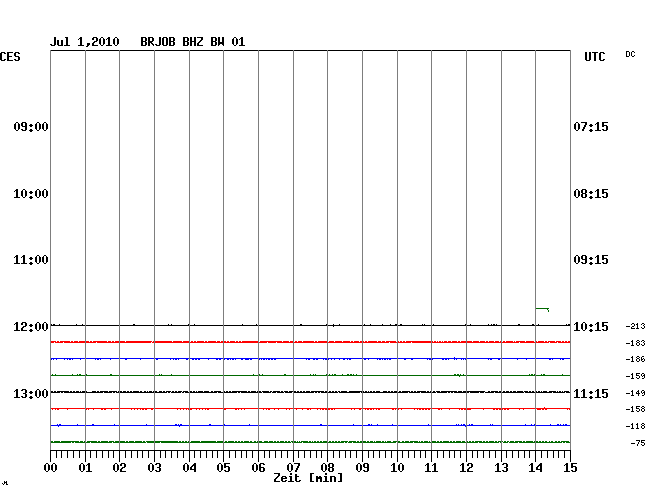The image size is (650, 494).
Task: Select the 11:00 local time label
Action: tap(31, 260)
